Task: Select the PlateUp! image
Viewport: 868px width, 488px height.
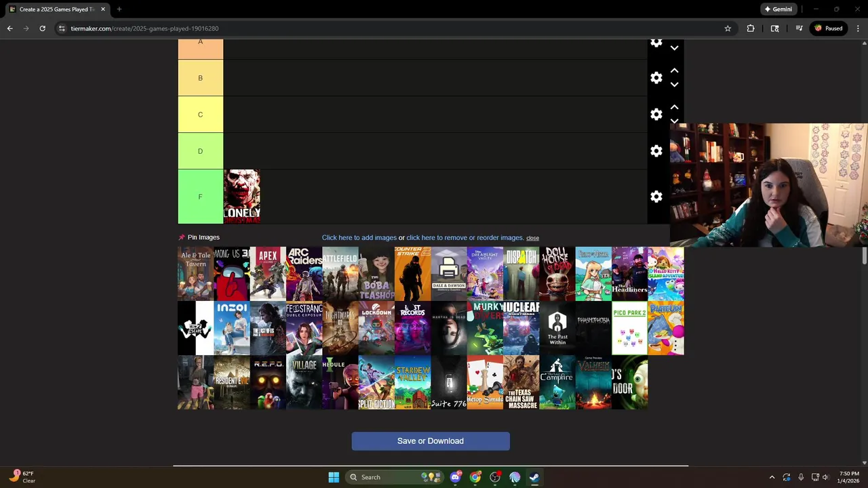Action: click(666, 328)
